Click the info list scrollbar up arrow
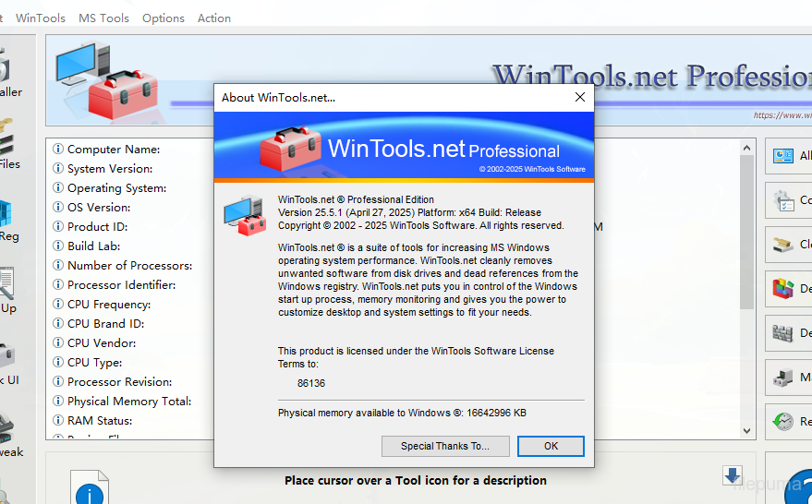812x504 pixels. click(x=746, y=148)
